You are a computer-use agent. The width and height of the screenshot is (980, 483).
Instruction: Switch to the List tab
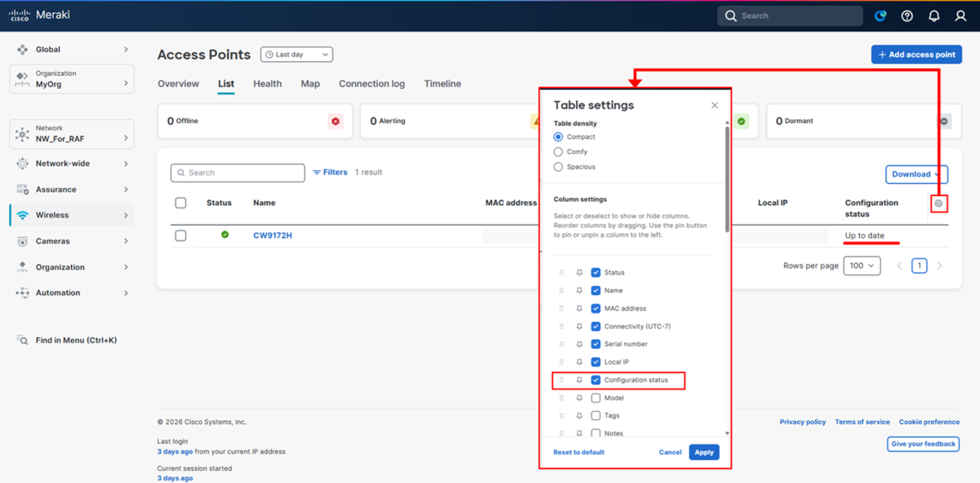tap(226, 84)
